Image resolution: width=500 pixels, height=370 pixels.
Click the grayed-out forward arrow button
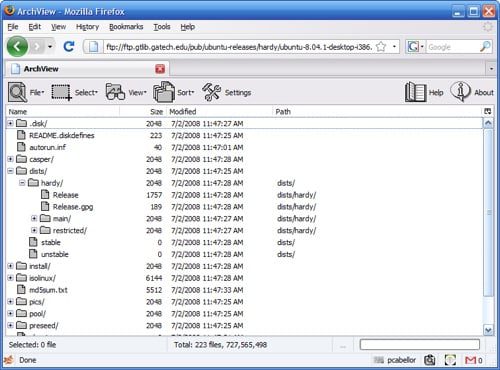37,47
